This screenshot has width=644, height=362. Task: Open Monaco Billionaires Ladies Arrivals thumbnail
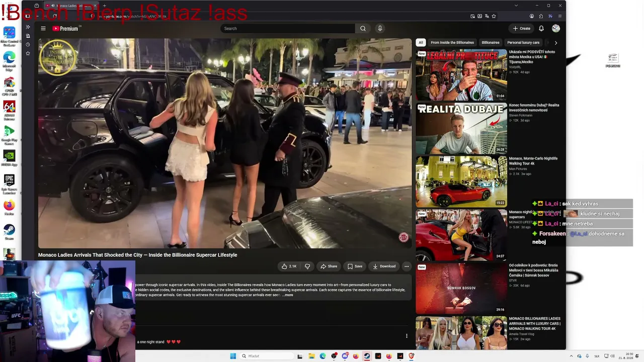click(x=461, y=333)
